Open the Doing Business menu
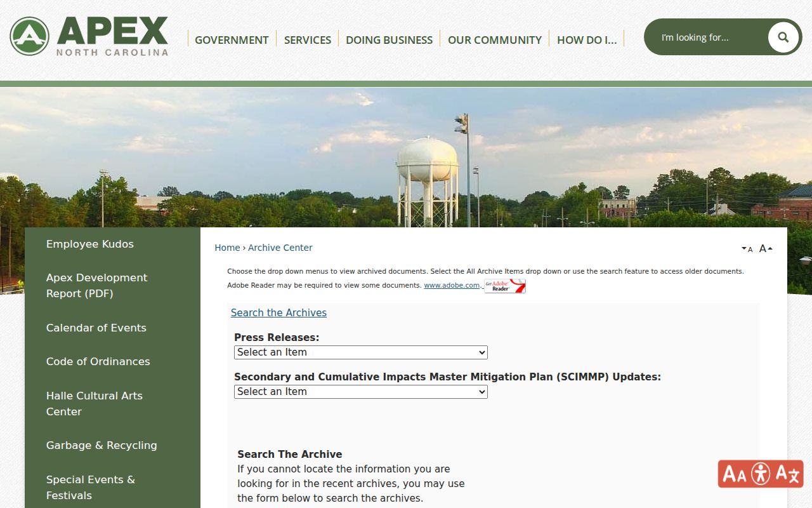 (389, 39)
